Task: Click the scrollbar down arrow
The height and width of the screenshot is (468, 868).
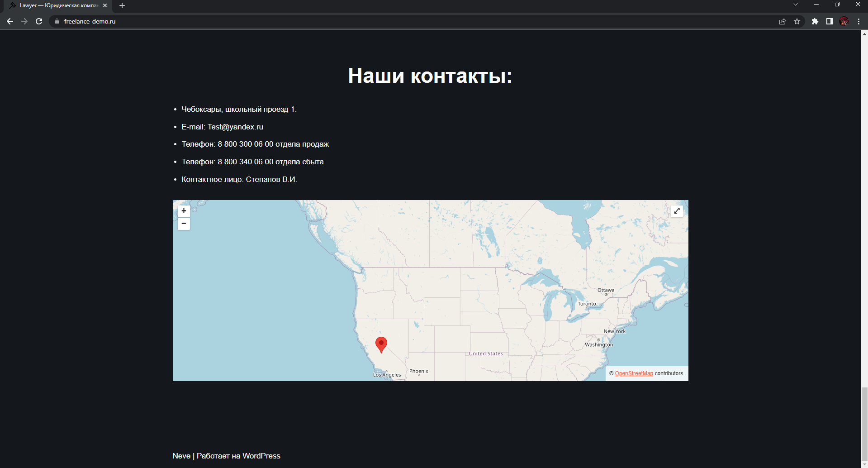Action: (864, 464)
